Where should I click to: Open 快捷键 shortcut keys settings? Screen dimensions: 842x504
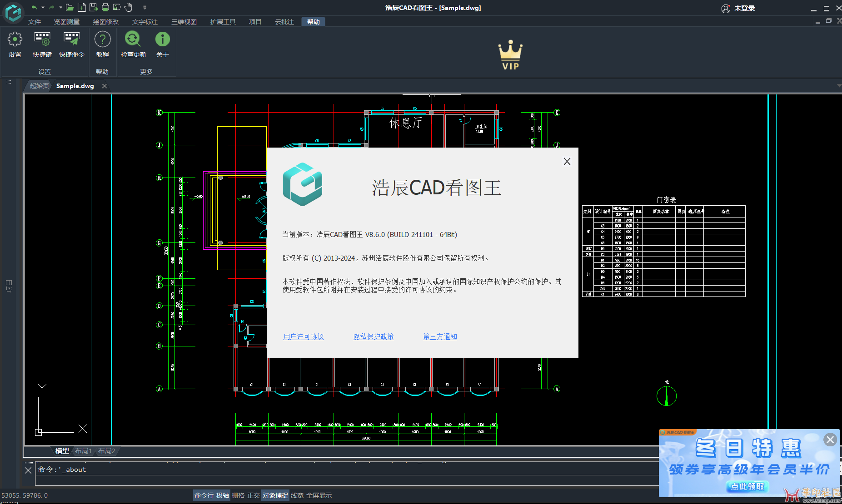[42, 44]
